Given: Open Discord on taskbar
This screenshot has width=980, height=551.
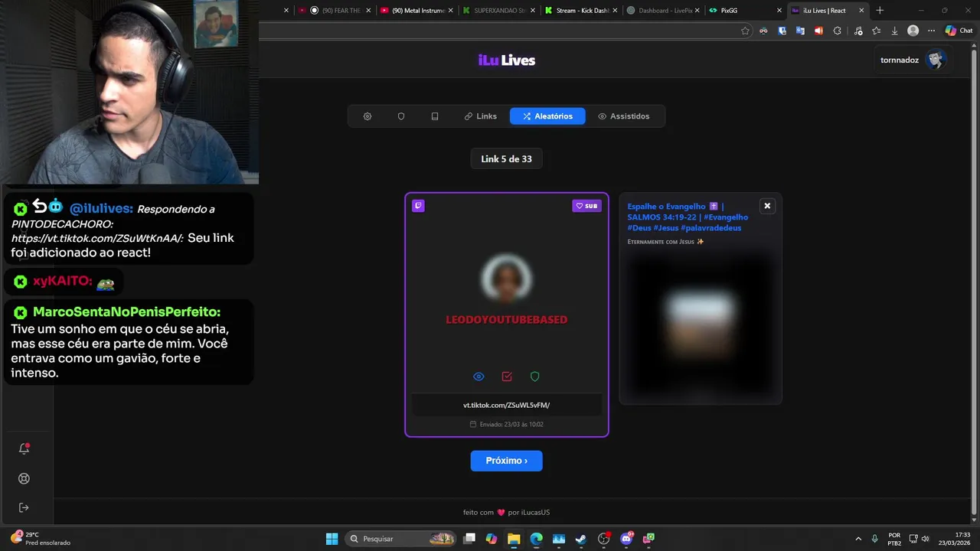Looking at the screenshot, I should click(x=626, y=539).
